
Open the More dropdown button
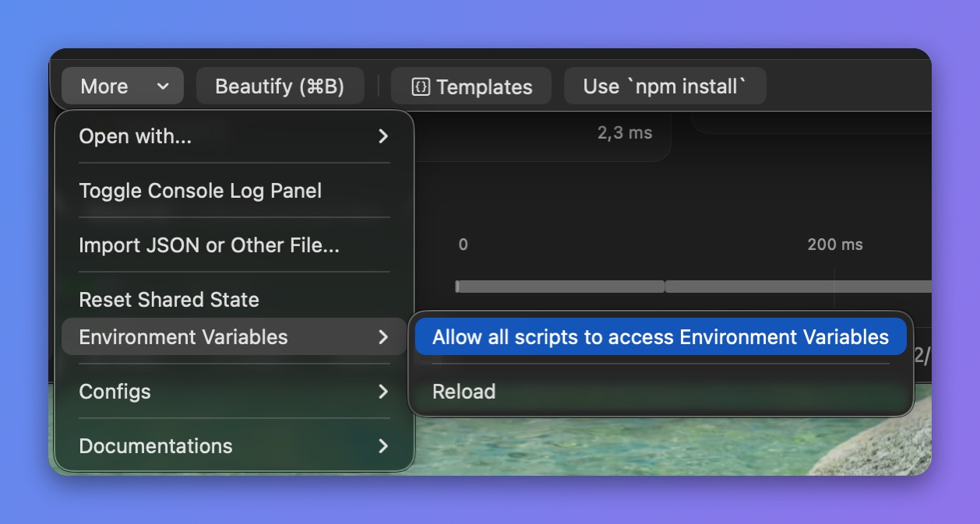[x=122, y=86]
